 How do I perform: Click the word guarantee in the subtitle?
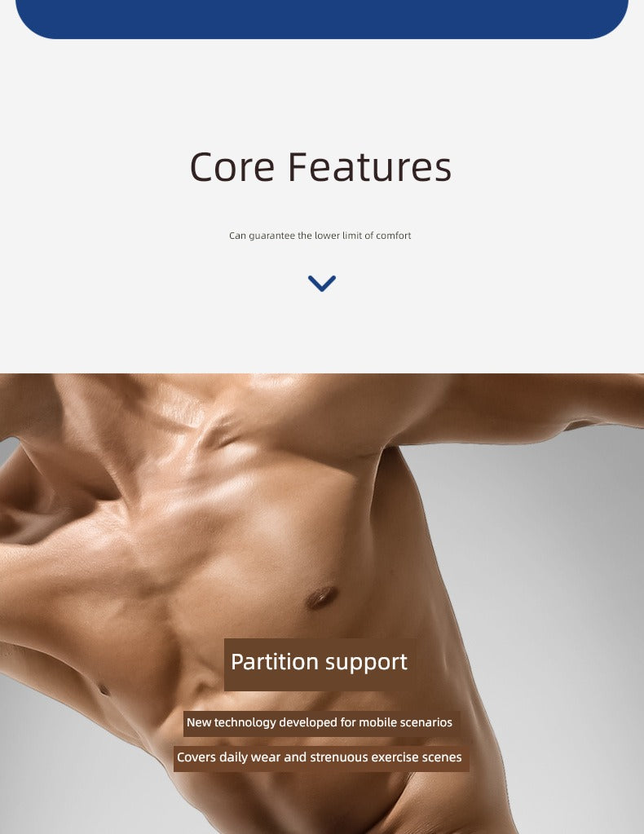[271, 236]
